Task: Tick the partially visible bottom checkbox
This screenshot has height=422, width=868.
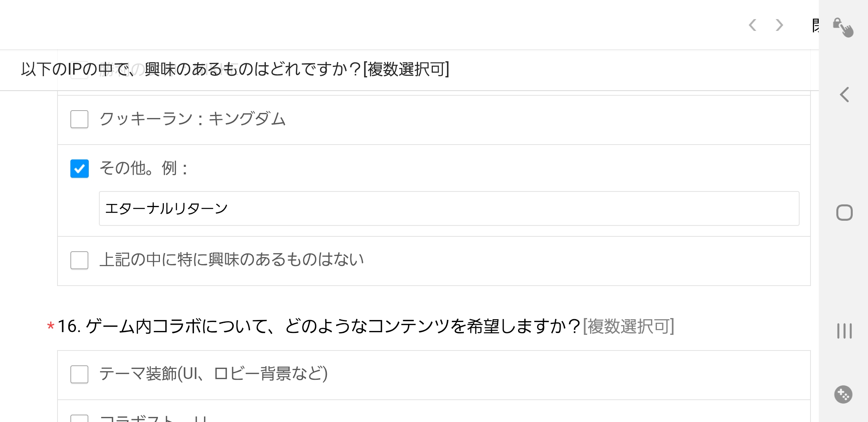Action: tap(79, 418)
